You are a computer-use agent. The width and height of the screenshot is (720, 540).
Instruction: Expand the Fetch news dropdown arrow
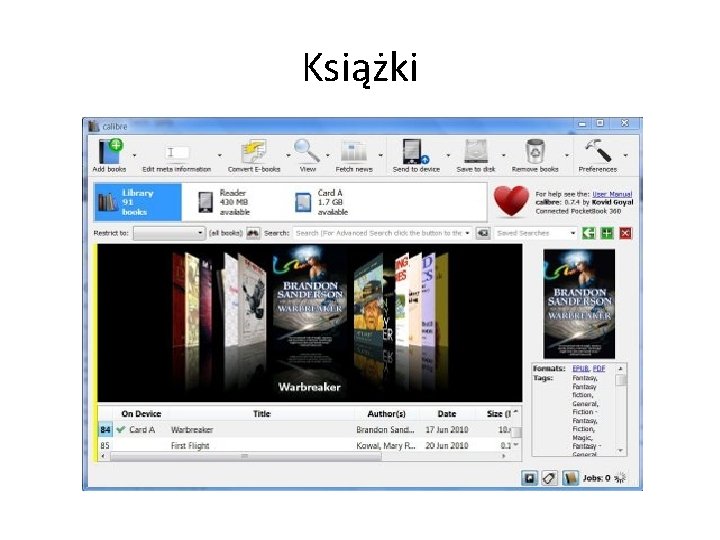point(381,156)
